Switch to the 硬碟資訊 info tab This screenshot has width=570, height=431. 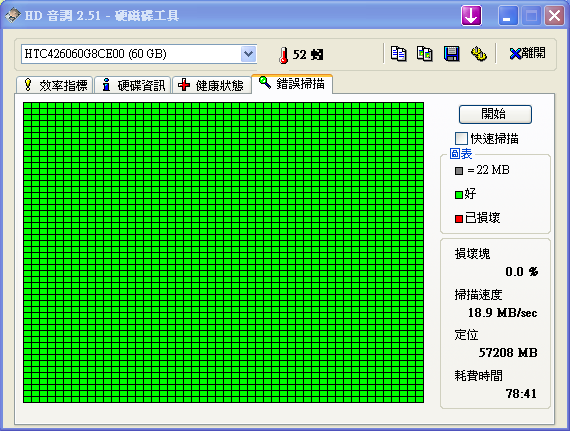(x=133, y=85)
